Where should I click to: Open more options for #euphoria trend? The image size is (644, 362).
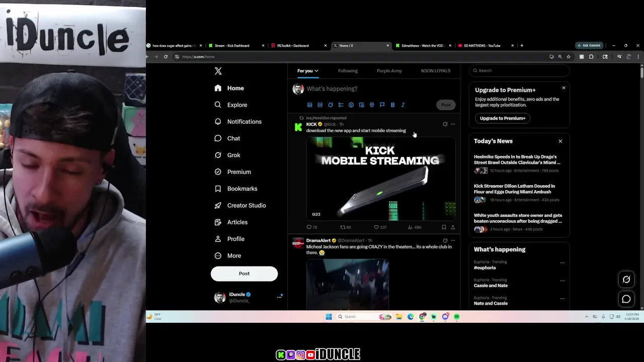point(562,262)
